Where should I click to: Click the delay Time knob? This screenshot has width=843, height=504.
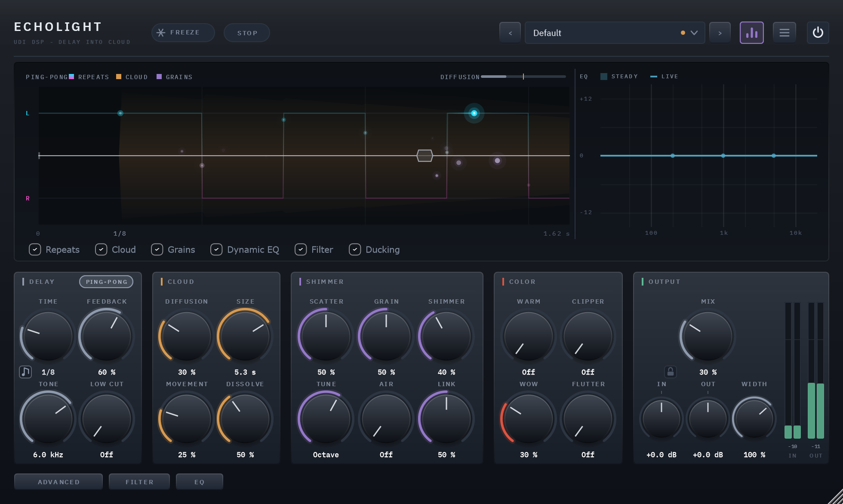48,336
